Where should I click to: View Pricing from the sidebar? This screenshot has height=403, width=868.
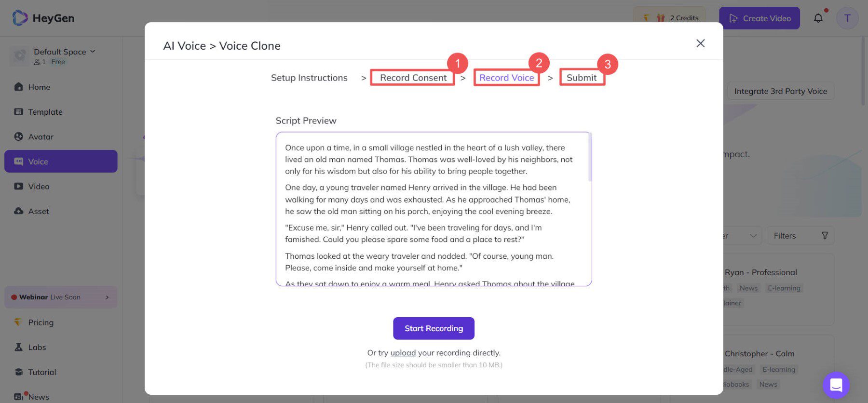(41, 322)
